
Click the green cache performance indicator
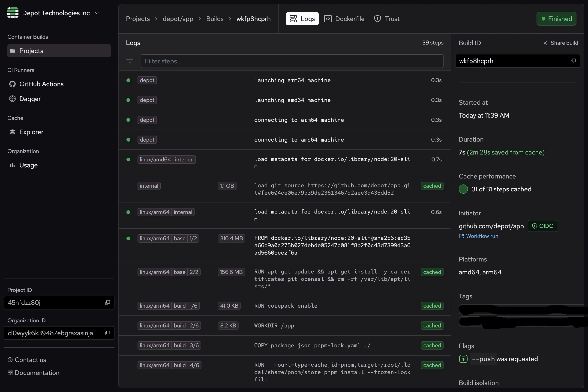click(x=463, y=189)
